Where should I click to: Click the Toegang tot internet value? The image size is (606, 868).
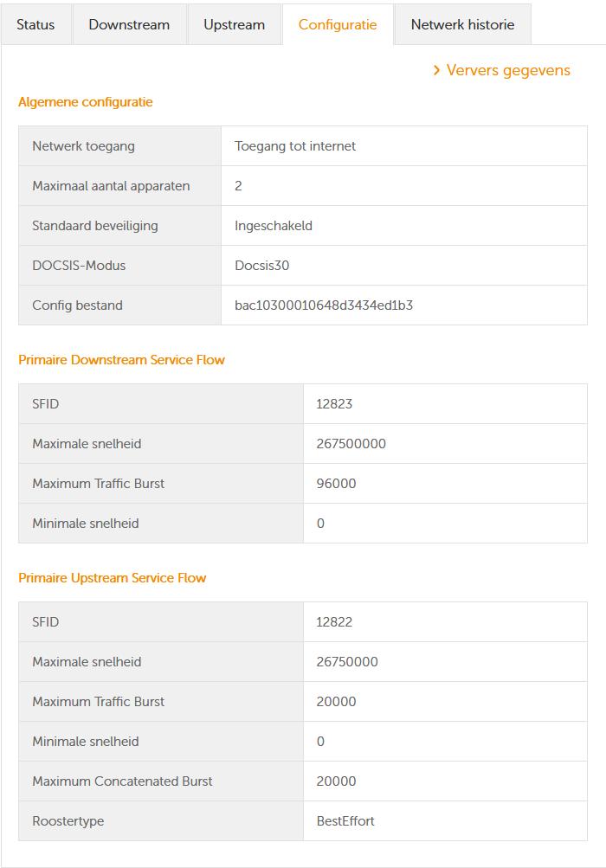(295, 146)
